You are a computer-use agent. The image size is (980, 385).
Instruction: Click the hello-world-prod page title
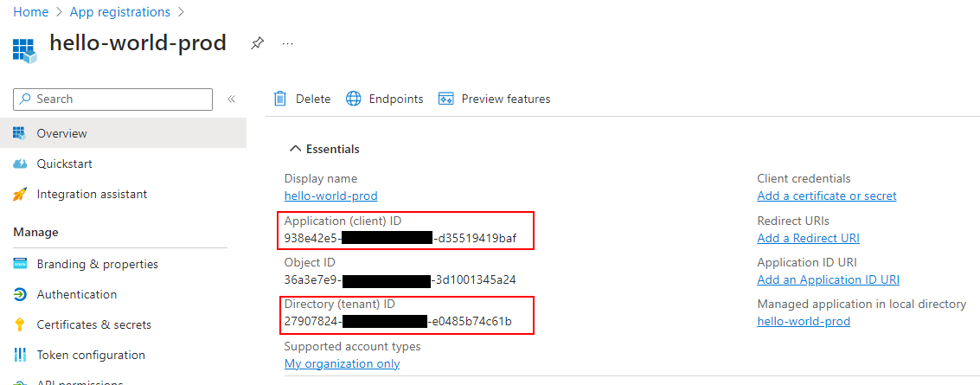tap(138, 42)
